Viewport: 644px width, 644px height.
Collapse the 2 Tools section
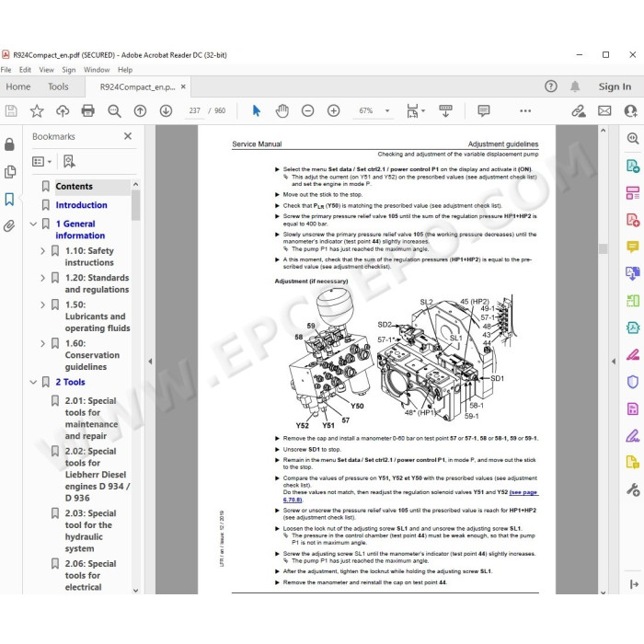[x=33, y=382]
